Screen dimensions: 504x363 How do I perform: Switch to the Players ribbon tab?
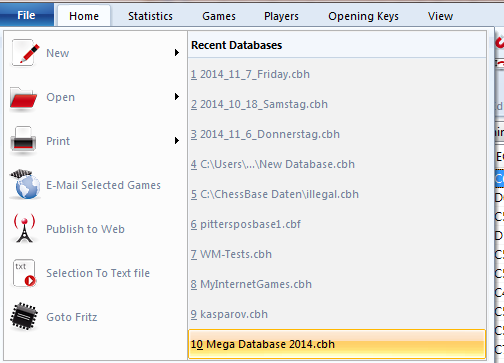click(281, 16)
